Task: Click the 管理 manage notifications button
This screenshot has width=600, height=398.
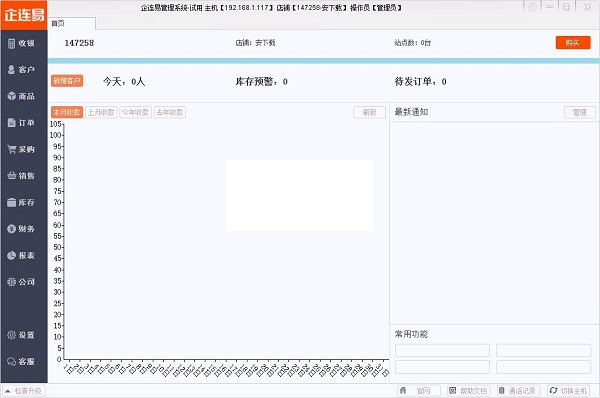Action: 580,112
